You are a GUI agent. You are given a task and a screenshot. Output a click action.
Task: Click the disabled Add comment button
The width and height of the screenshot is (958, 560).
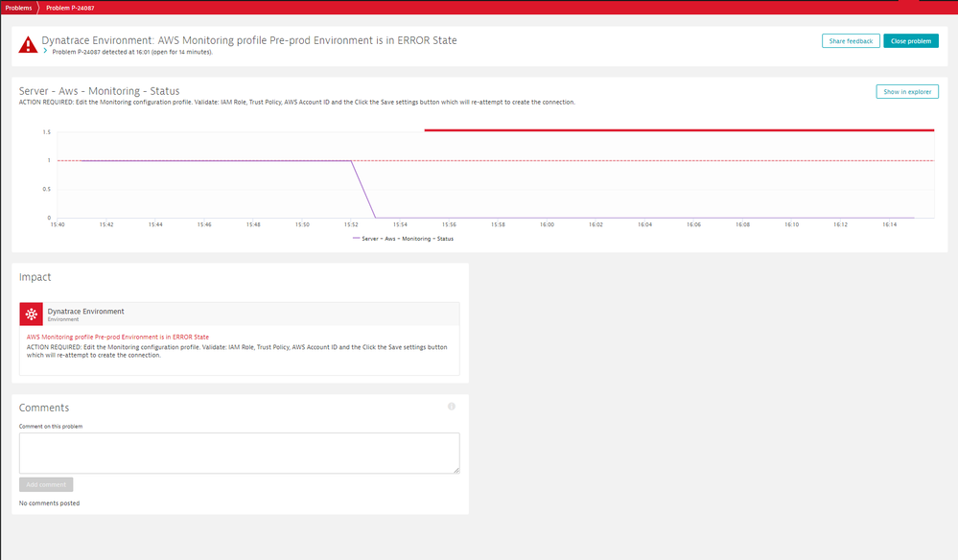pos(46,485)
